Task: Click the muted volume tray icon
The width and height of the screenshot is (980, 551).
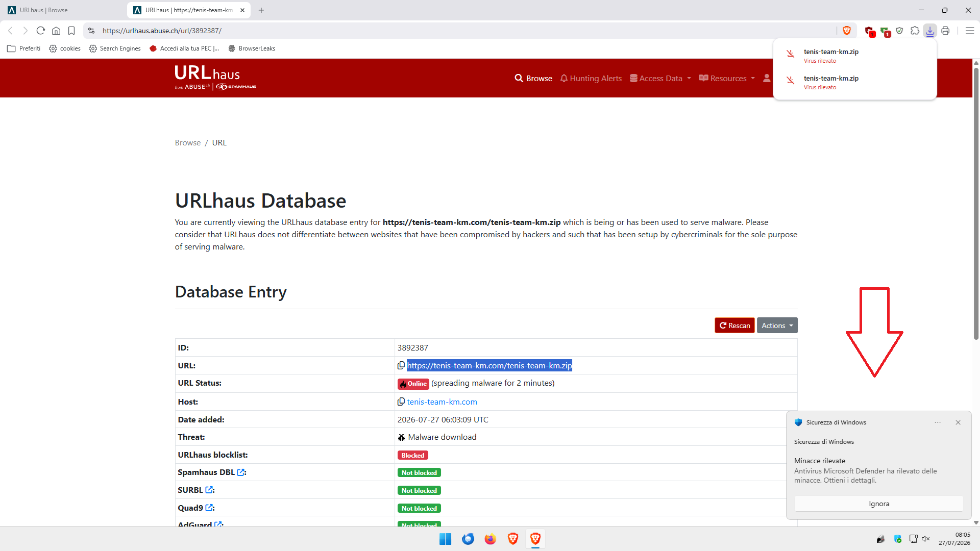Action: 926,539
